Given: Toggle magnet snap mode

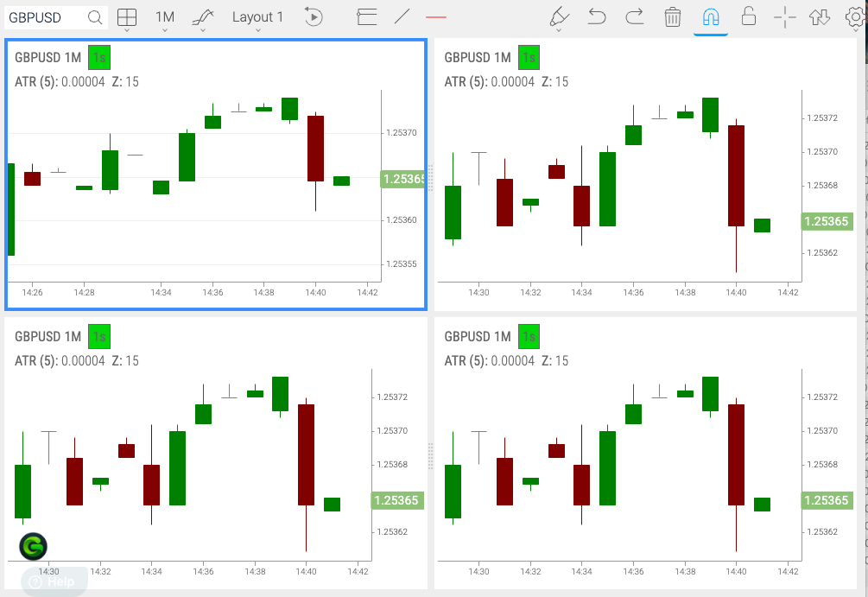Looking at the screenshot, I should click(x=711, y=17).
